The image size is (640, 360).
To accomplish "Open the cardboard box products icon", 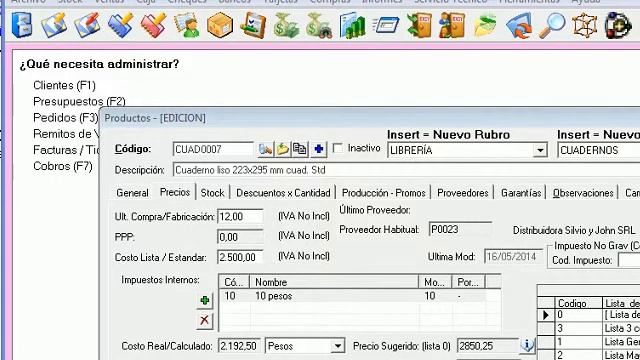I will [220, 25].
